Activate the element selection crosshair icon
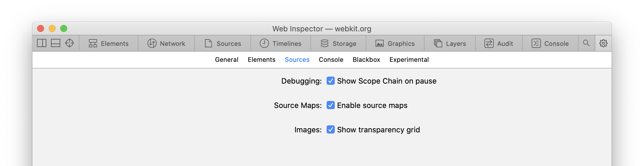 [x=69, y=43]
